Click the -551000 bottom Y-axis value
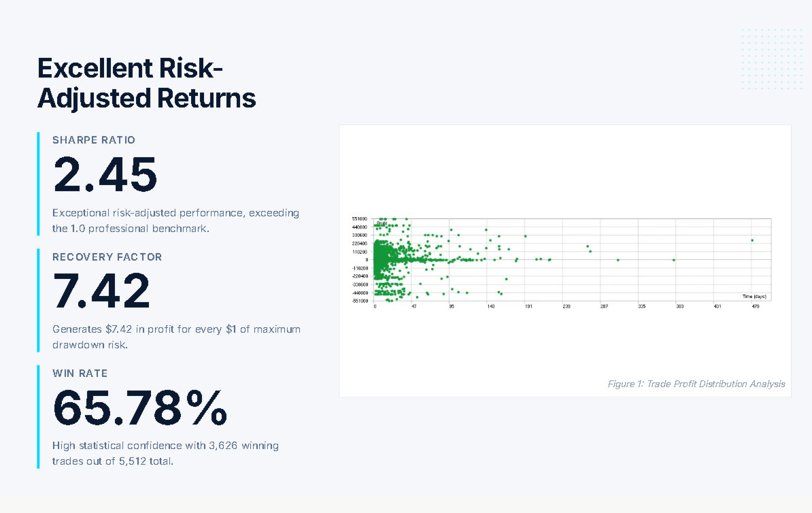 coord(359,301)
